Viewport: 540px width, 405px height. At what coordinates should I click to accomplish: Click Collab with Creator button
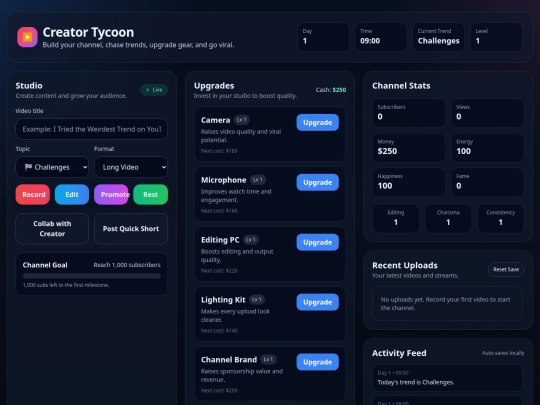point(52,229)
